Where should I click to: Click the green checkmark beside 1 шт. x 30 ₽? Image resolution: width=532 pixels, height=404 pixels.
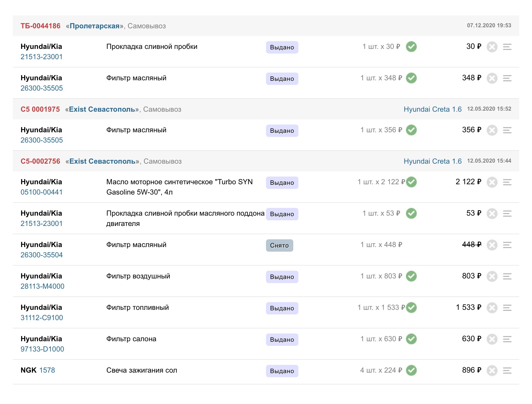coord(411,47)
